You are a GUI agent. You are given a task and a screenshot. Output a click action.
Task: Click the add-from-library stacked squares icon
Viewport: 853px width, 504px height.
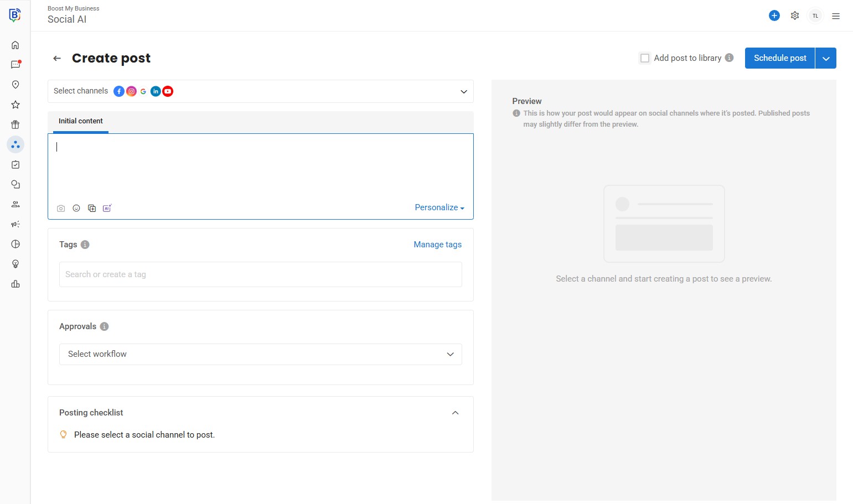[92, 208]
